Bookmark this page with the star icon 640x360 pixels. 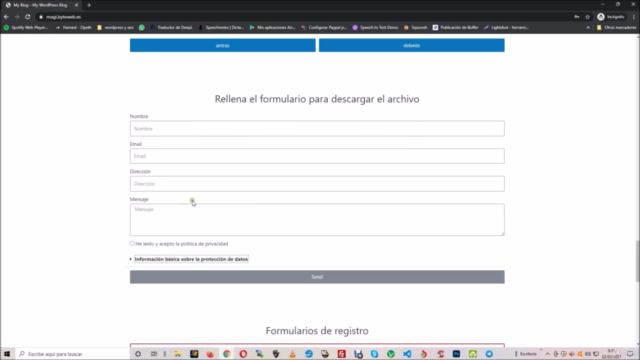click(x=587, y=17)
